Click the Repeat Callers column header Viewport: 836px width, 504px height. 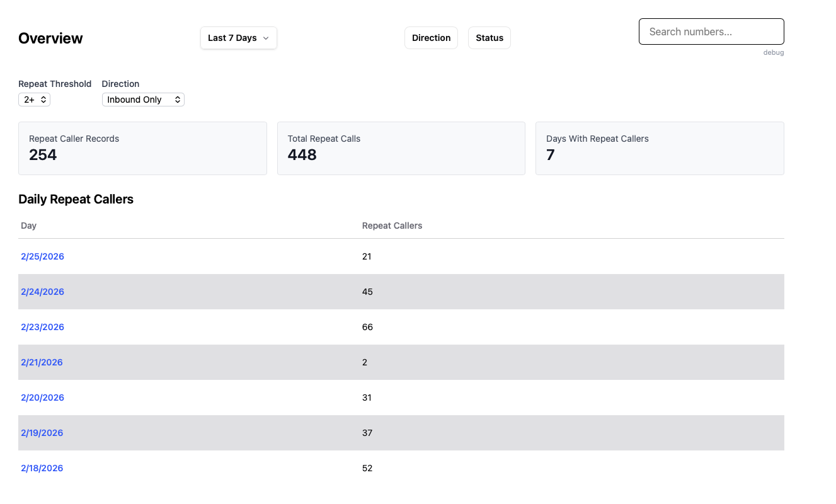click(x=392, y=226)
